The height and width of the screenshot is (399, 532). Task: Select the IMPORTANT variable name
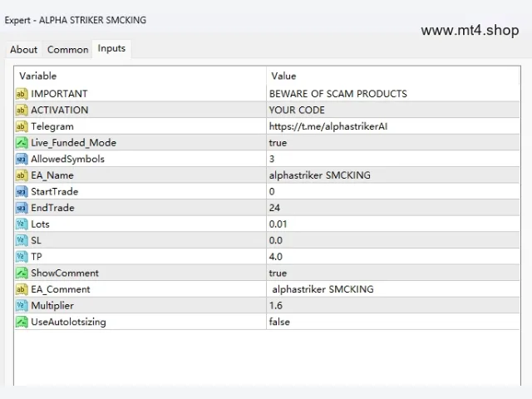(x=59, y=94)
